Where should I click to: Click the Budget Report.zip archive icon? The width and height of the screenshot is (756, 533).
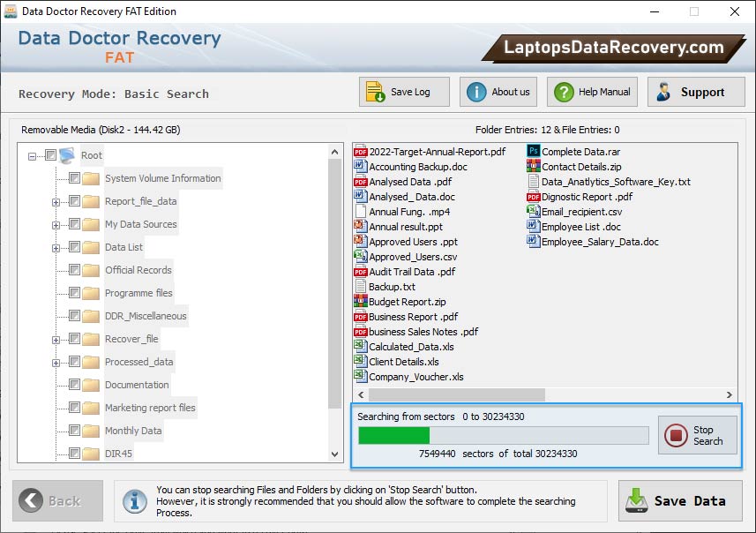click(361, 302)
